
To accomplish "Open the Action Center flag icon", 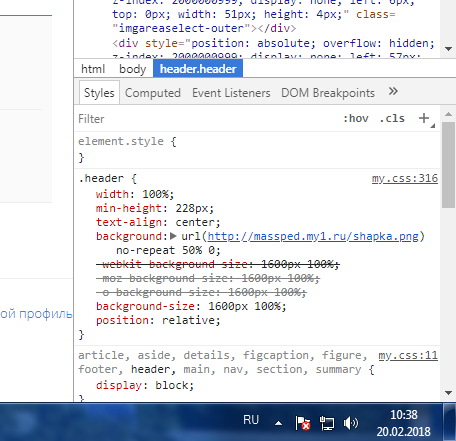I will point(303,423).
